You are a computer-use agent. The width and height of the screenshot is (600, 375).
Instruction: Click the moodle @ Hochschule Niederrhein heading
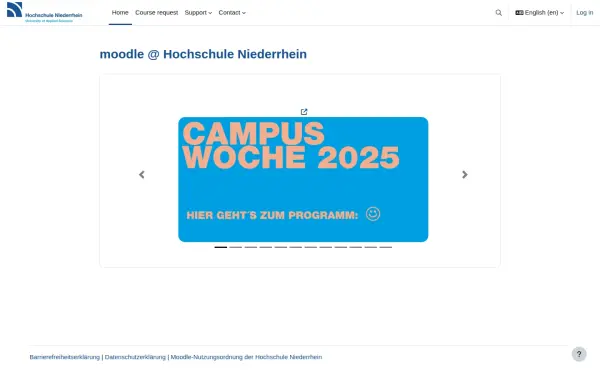[203, 54]
